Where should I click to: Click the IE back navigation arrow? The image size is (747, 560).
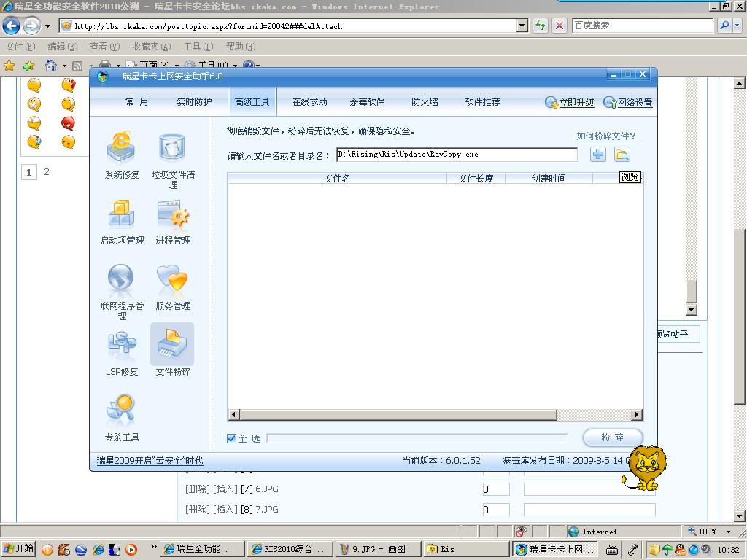coord(12,26)
